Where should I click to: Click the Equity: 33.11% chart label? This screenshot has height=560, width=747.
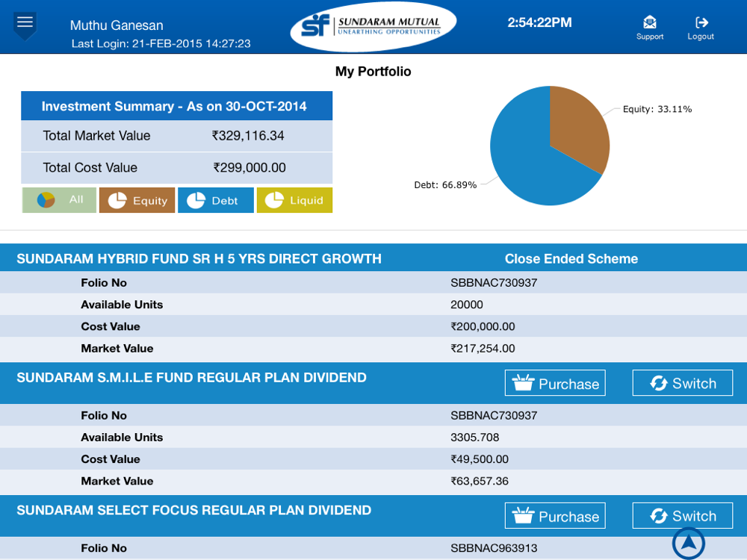pos(657,109)
